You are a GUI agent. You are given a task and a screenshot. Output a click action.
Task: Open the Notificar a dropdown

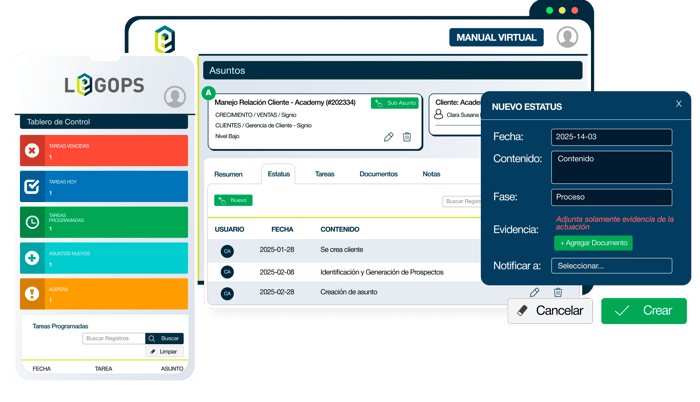(x=611, y=266)
